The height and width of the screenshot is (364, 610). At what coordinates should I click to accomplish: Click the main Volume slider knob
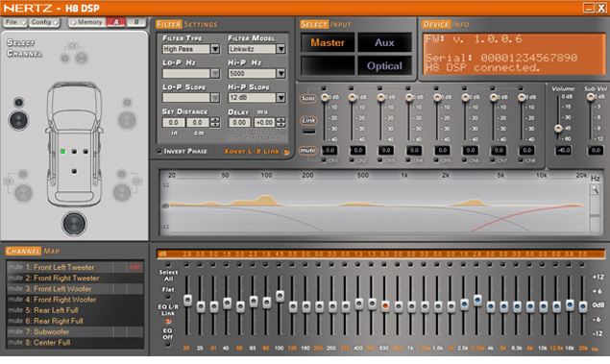click(x=558, y=129)
